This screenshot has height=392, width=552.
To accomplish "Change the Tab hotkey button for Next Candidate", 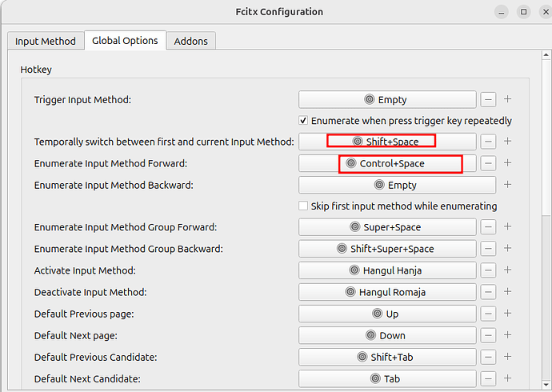I will (x=387, y=379).
